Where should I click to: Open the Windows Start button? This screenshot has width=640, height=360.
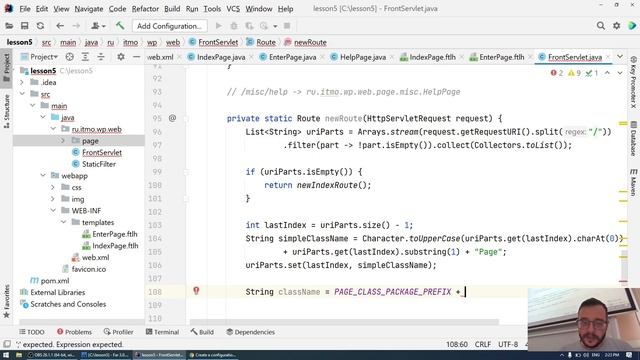[x=6, y=355]
